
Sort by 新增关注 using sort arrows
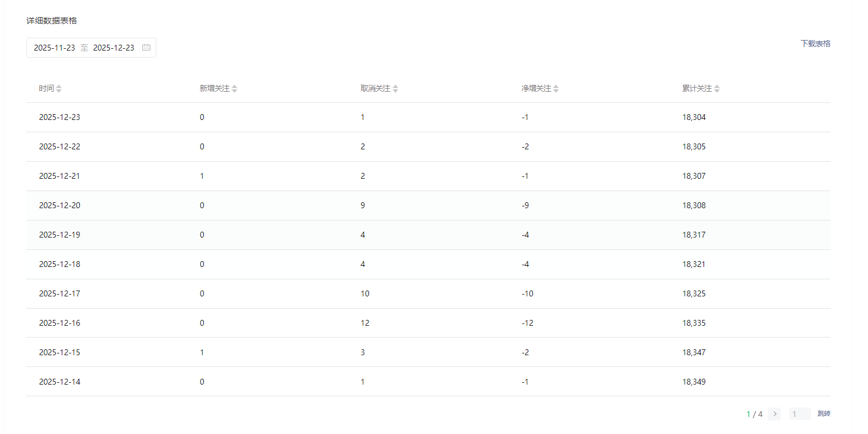pos(234,89)
